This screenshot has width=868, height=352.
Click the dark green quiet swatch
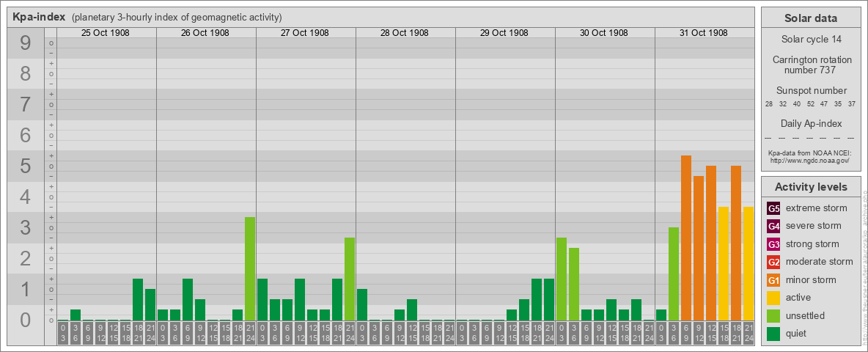coord(774,334)
